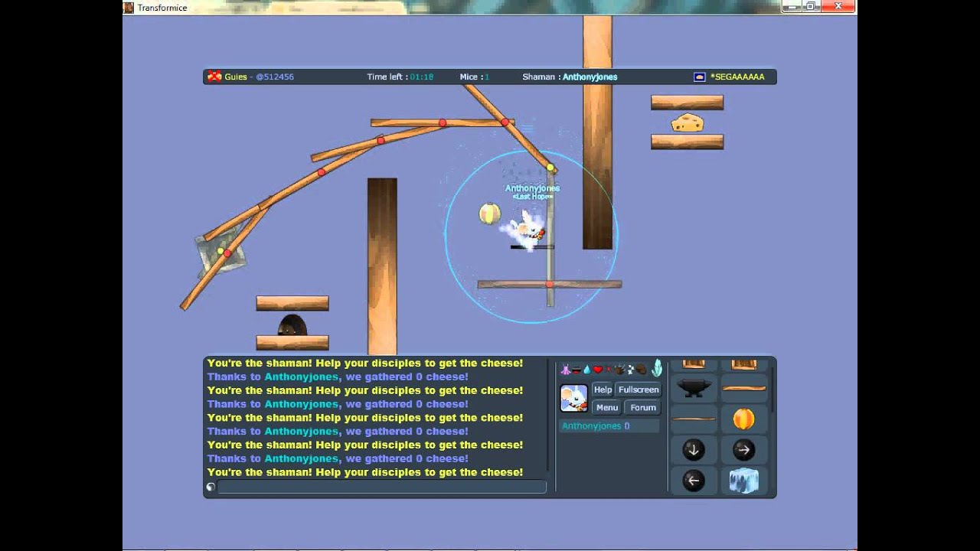
Task: Click the chat message input field
Action: [381, 487]
